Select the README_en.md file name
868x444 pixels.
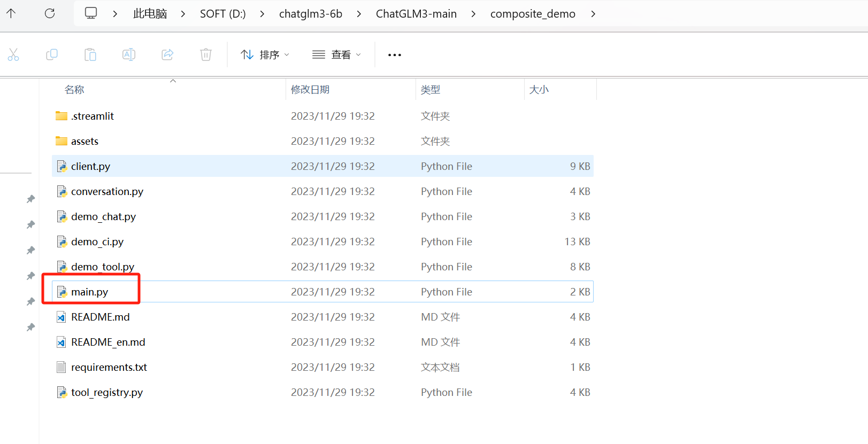[109, 342]
